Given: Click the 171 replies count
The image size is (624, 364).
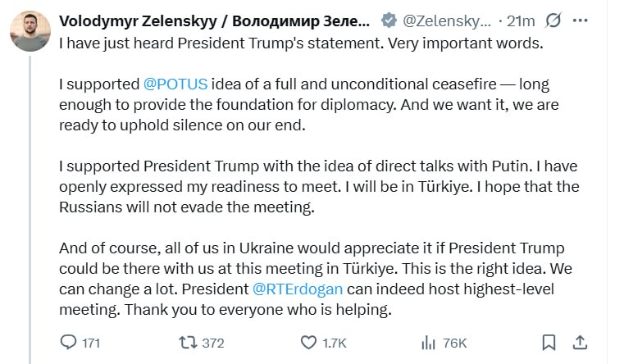Looking at the screenshot, I should [91, 343].
